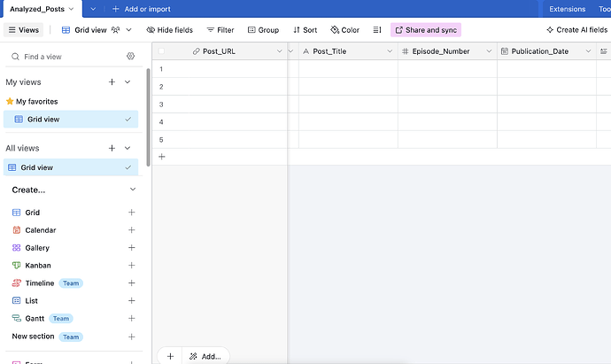The image size is (611, 364).
Task: Click the Calendar view icon
Action: pyautogui.click(x=16, y=230)
